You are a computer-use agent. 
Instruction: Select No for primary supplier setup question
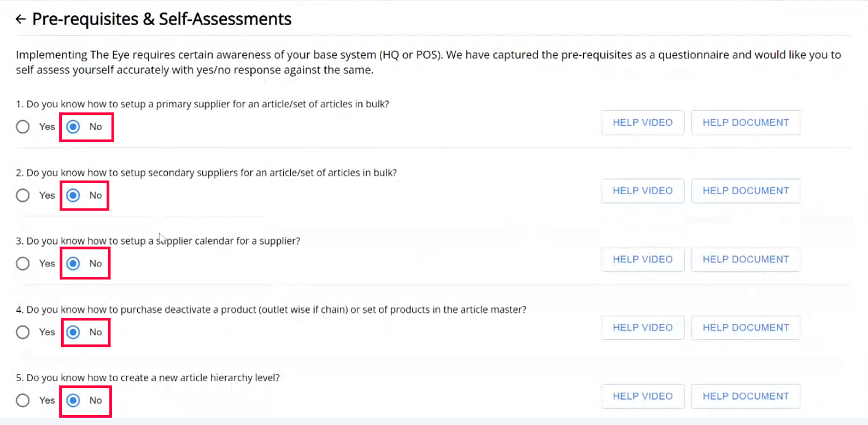(x=73, y=127)
